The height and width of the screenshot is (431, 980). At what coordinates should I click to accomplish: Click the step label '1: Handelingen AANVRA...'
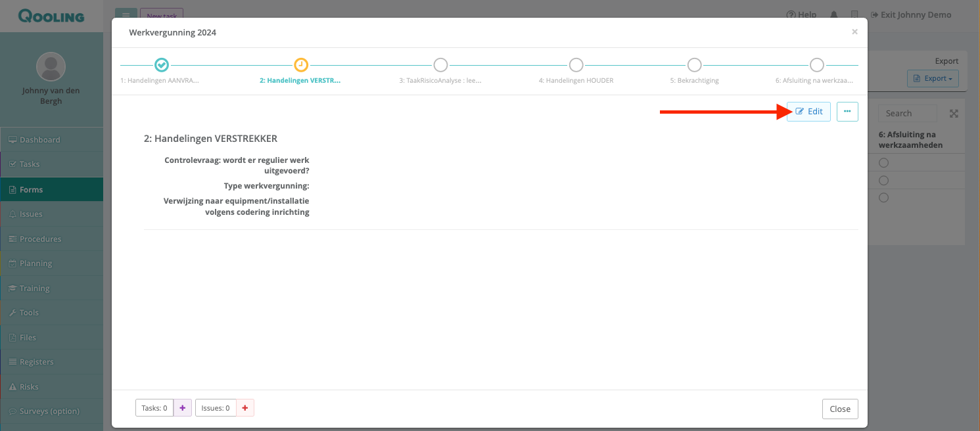[x=160, y=80]
